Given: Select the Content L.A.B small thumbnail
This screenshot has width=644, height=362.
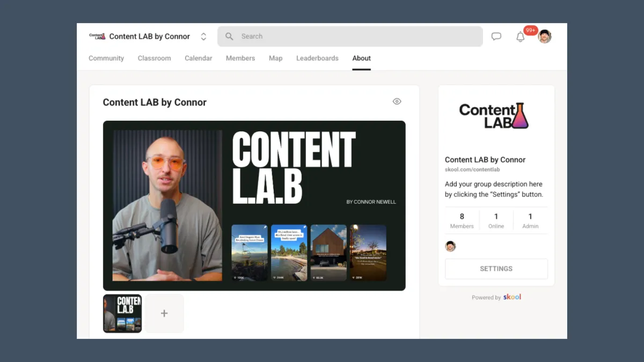Looking at the screenshot, I should tap(122, 313).
